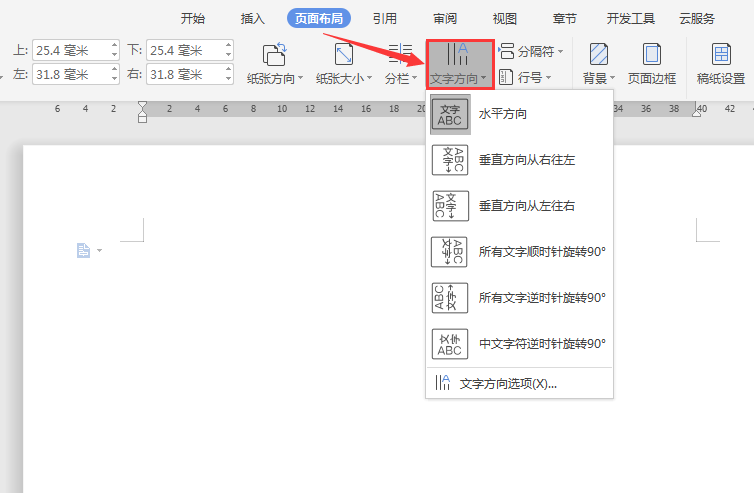Decrease the 下 bottom margin value
The height and width of the screenshot is (493, 754).
click(x=228, y=55)
